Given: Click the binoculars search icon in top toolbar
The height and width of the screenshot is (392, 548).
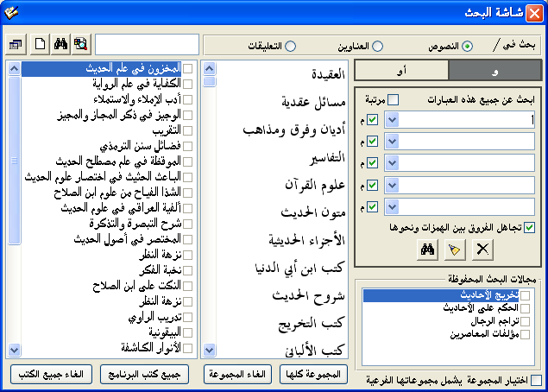Looking at the screenshot, I should (60, 44).
